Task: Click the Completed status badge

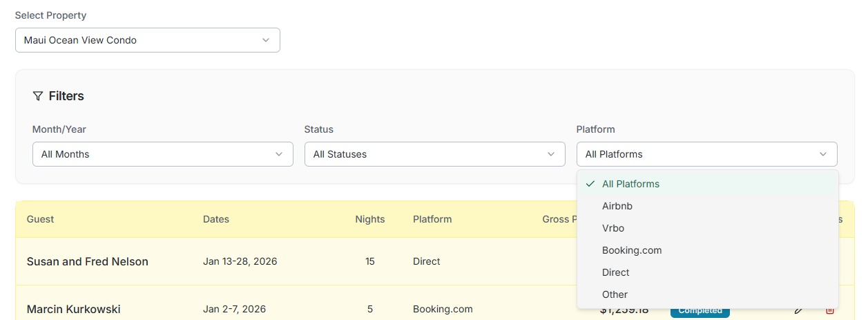Action: (700, 311)
